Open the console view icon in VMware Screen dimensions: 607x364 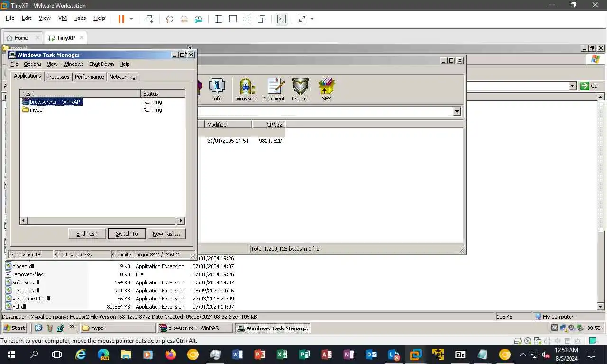282,19
